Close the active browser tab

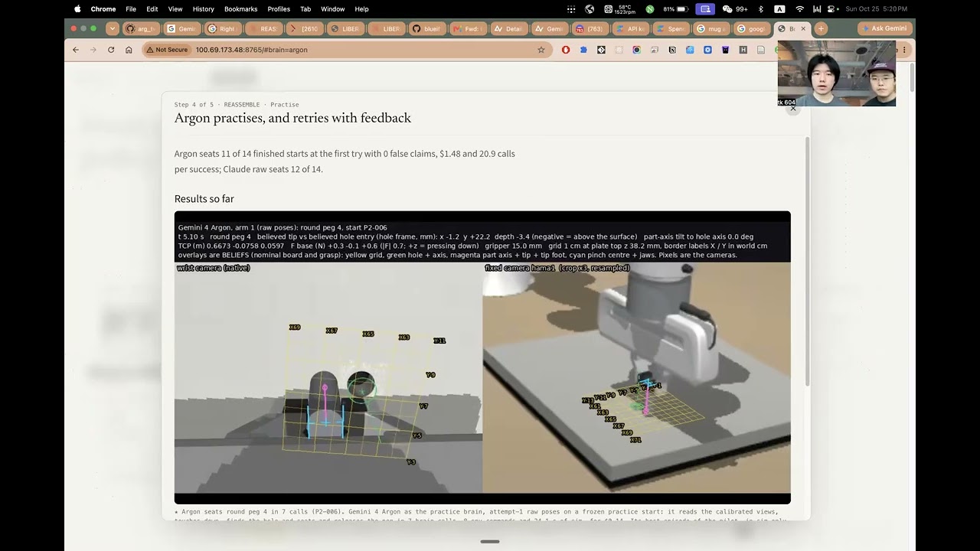pyautogui.click(x=803, y=29)
